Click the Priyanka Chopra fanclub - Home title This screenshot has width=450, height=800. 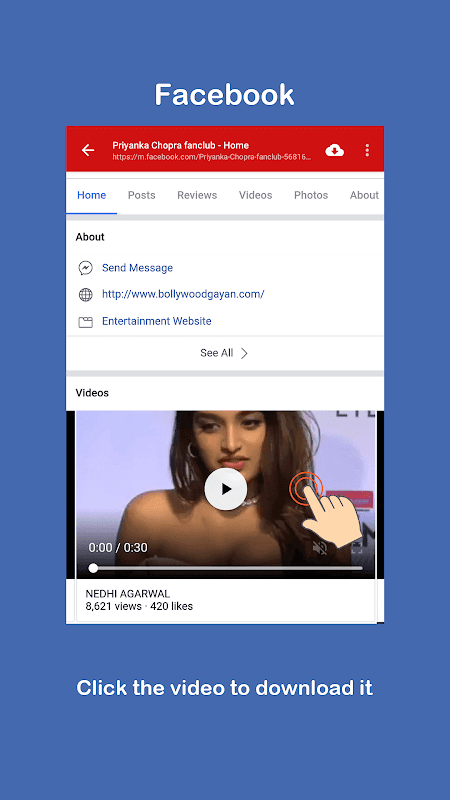click(x=181, y=145)
